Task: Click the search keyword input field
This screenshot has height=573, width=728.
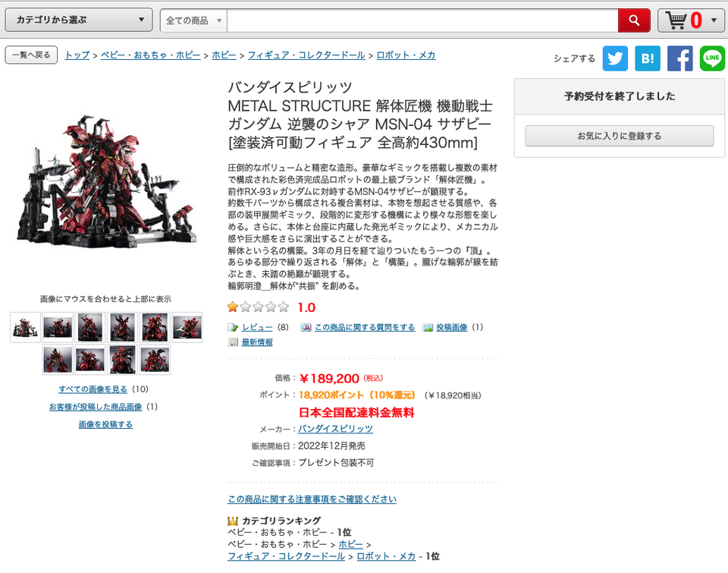Action: point(422,20)
